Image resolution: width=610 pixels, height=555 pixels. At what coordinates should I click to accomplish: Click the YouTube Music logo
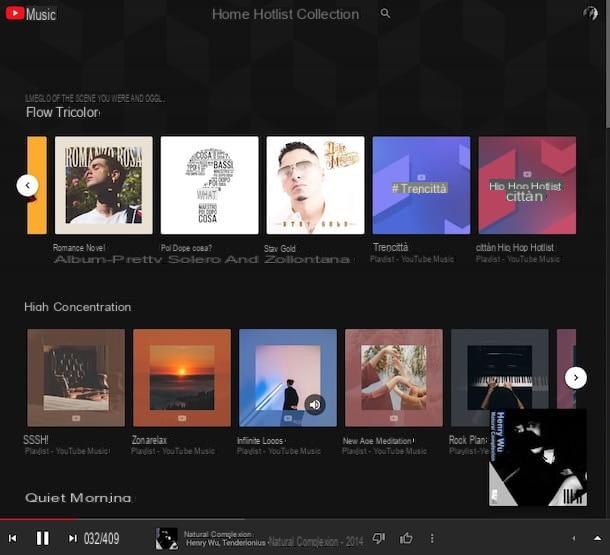pyautogui.click(x=31, y=14)
